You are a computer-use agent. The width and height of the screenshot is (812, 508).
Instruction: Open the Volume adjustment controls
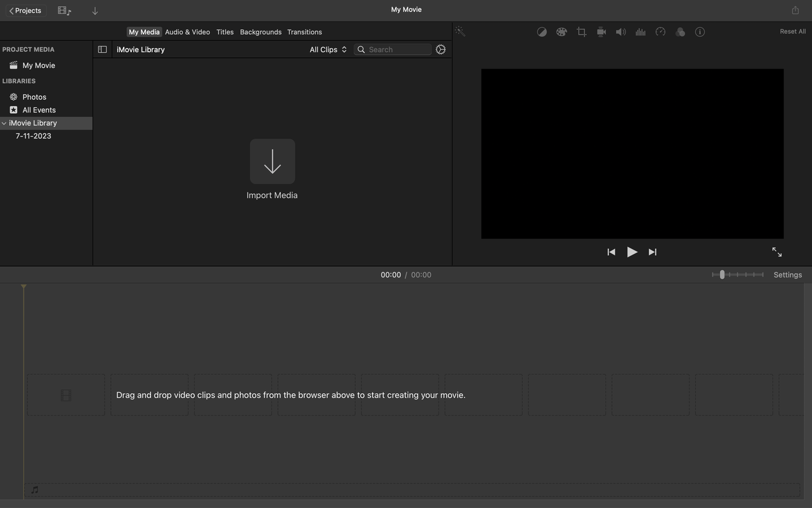[x=620, y=31]
